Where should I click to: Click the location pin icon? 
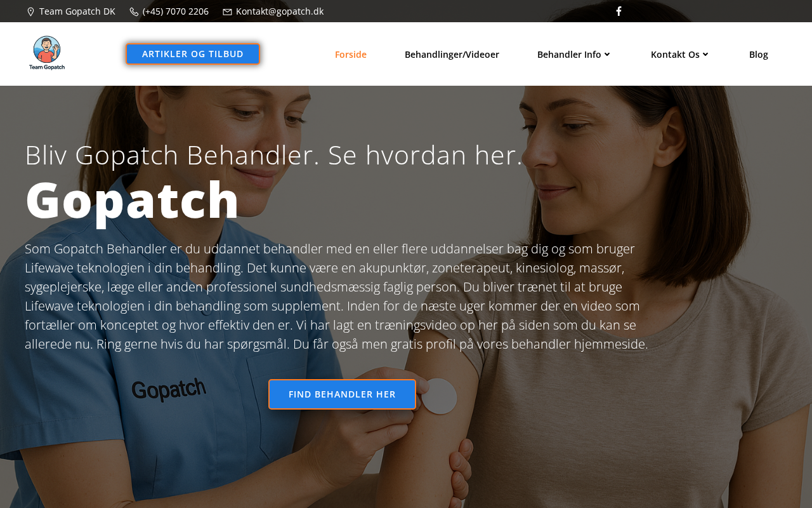click(x=30, y=11)
